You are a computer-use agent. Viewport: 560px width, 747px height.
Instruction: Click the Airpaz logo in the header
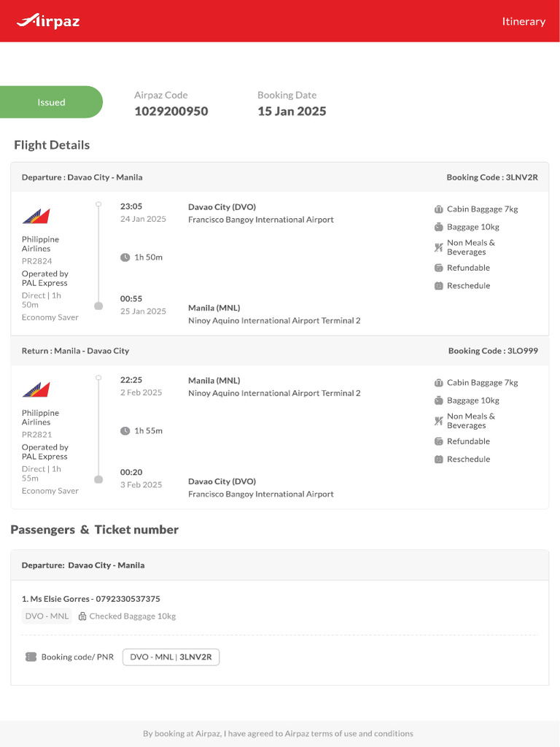(x=48, y=21)
